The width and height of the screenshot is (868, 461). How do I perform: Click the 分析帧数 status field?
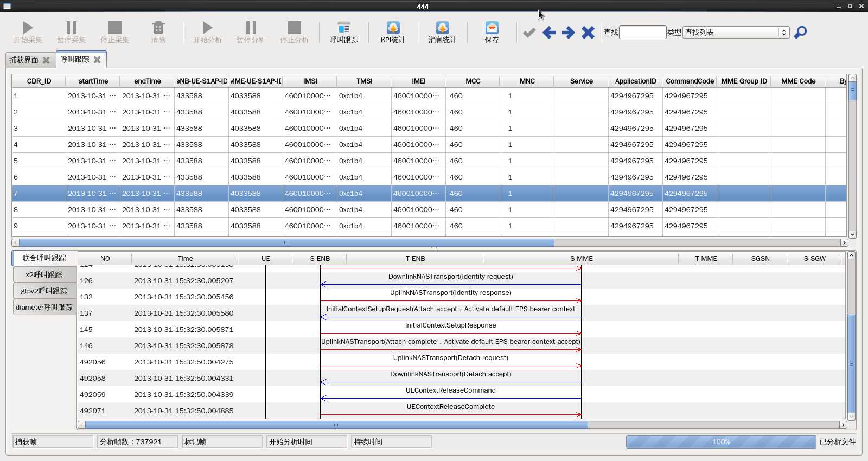pos(138,441)
